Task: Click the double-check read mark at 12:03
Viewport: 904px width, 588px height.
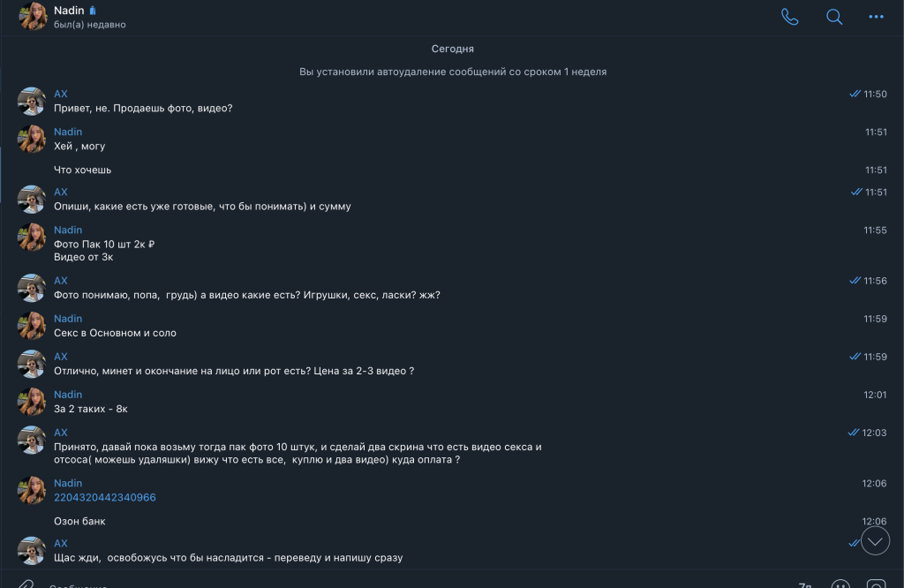Action: click(854, 433)
